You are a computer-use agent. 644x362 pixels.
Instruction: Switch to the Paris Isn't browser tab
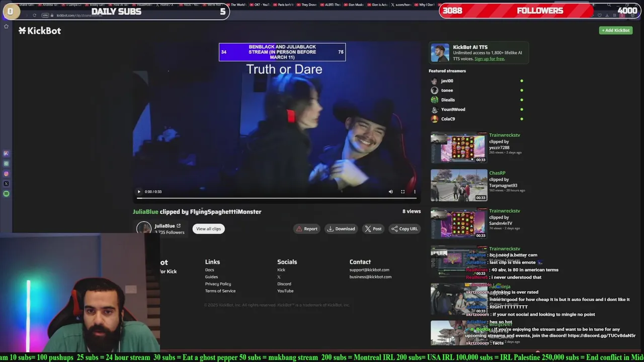coord(283,5)
